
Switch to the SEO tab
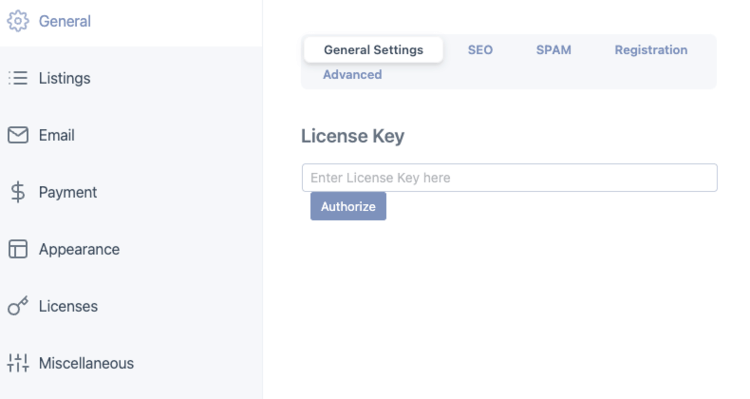[480, 50]
